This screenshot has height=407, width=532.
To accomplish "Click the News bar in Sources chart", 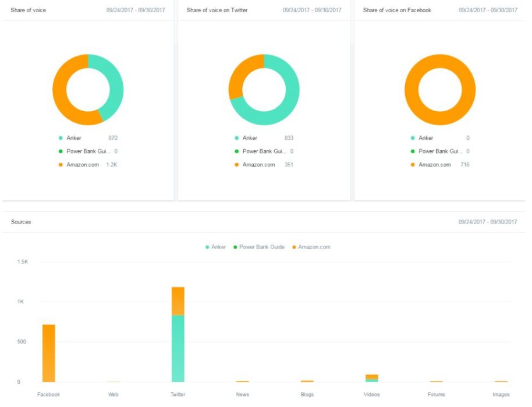I will pos(243,381).
